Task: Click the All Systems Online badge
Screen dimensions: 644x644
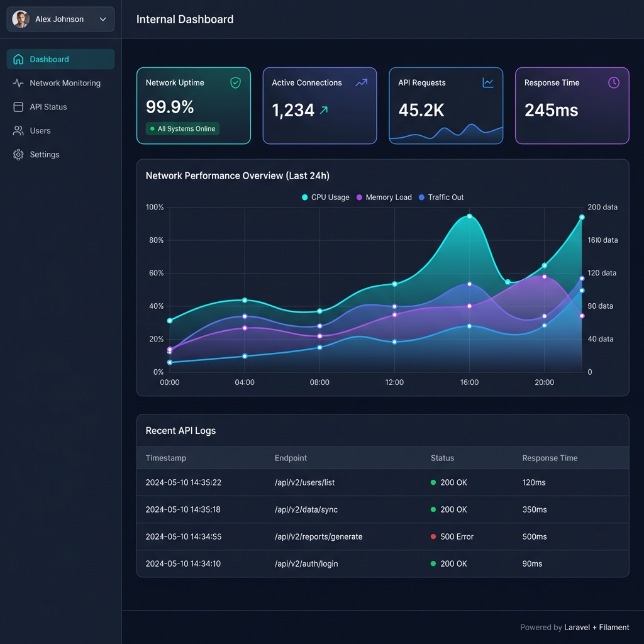Action: click(x=182, y=128)
